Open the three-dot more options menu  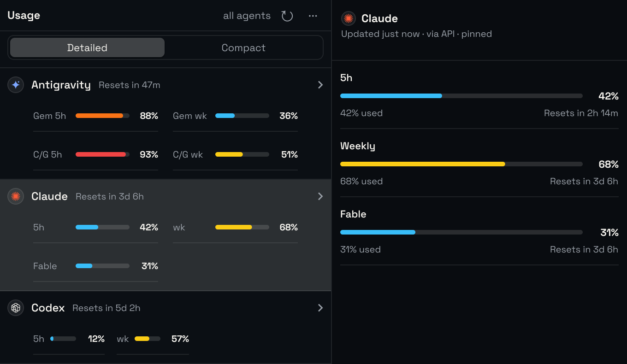pyautogui.click(x=313, y=16)
